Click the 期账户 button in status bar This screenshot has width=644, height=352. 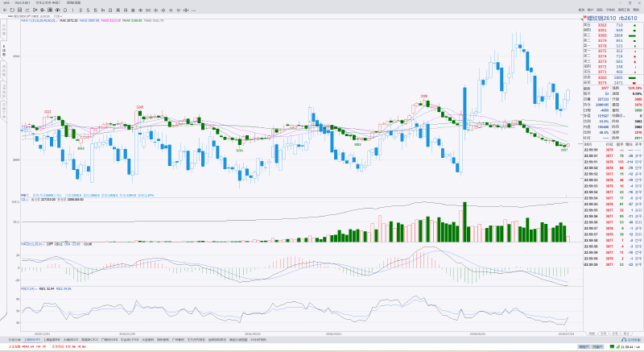(x=584, y=346)
